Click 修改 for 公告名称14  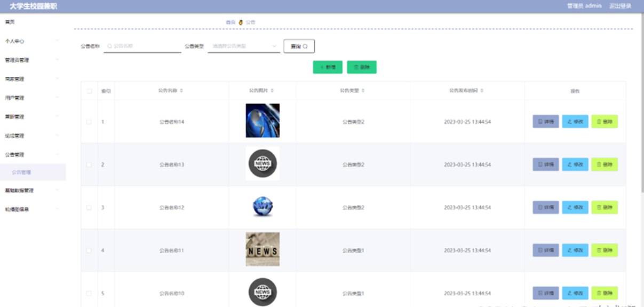tap(575, 122)
